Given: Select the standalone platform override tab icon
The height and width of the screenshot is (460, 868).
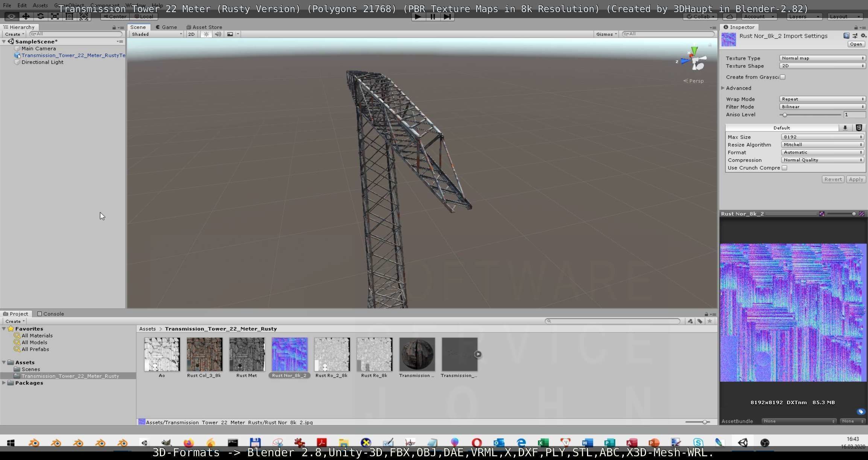Looking at the screenshot, I should [x=845, y=128].
